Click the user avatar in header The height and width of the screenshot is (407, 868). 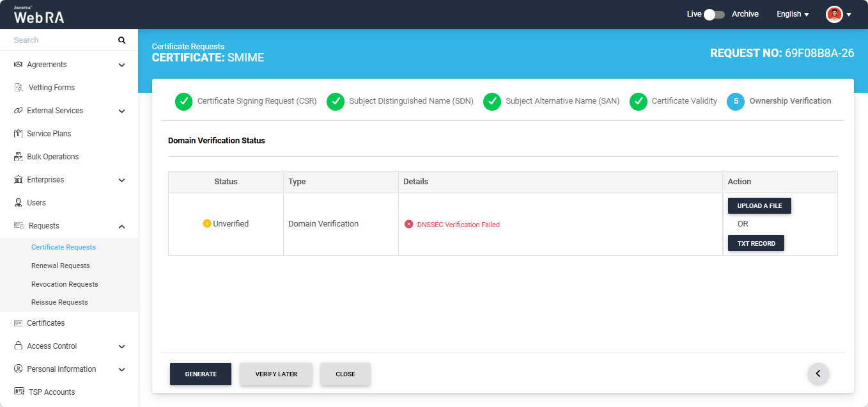[834, 14]
